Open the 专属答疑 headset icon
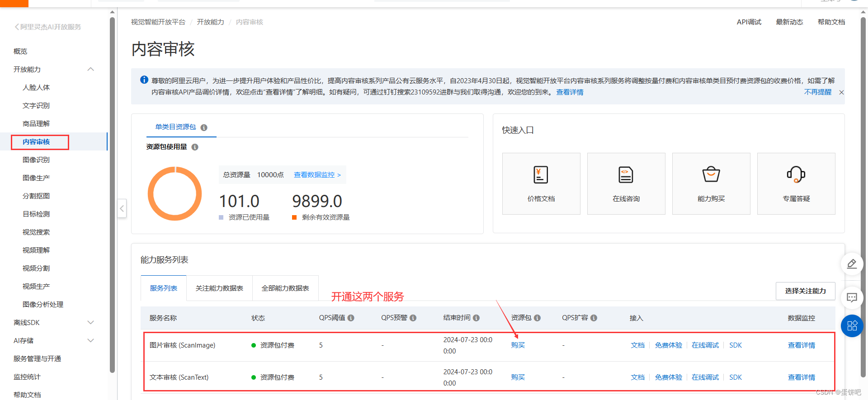Image resolution: width=868 pixels, height=400 pixels. (796, 174)
